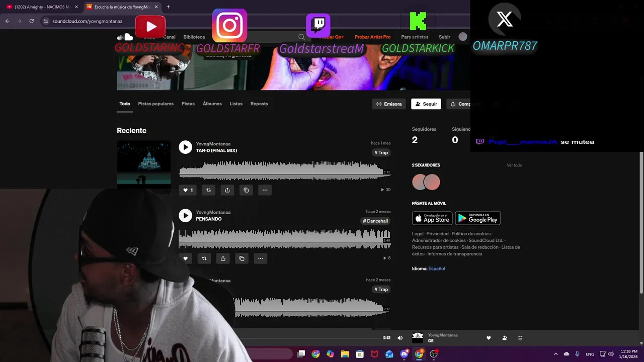The width and height of the screenshot is (644, 362).
Task: Play the TAR-D (FINAL MIX) track
Action: (185, 147)
